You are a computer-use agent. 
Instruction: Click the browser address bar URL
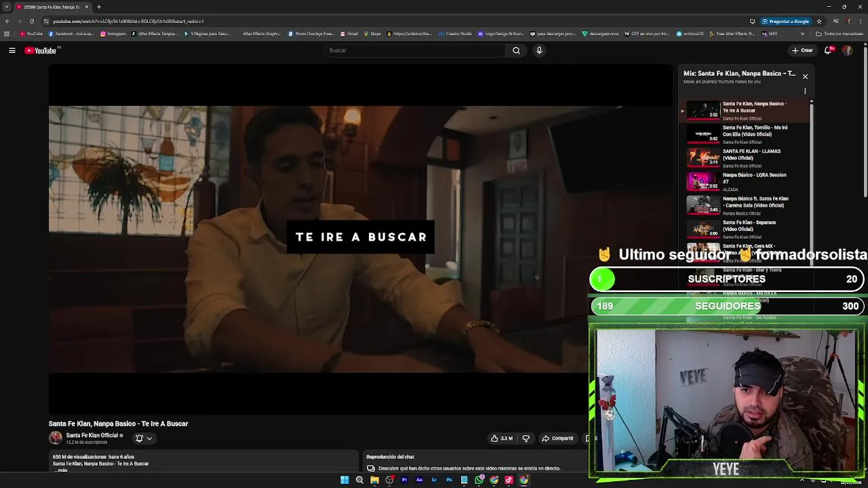pyautogui.click(x=128, y=21)
